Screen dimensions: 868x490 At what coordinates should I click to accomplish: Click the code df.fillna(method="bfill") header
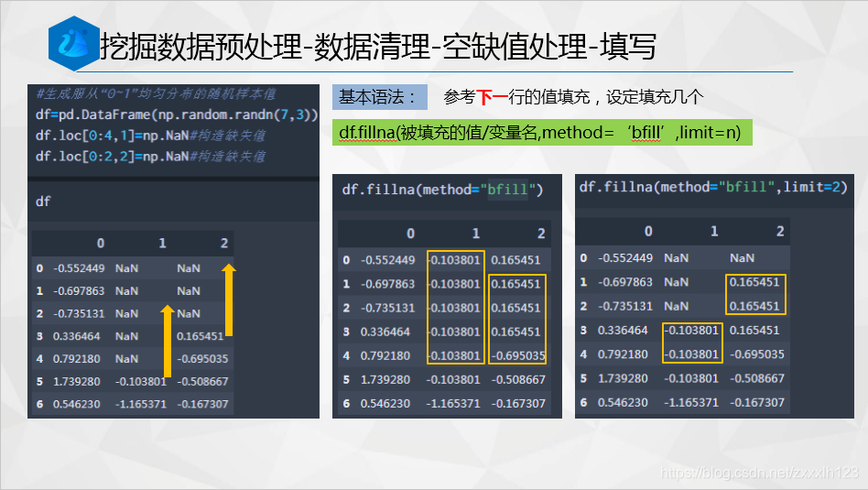point(442,190)
